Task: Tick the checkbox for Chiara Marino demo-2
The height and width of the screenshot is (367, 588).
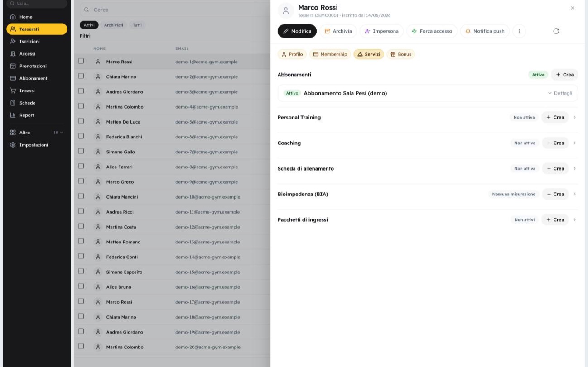Action: tap(81, 76)
